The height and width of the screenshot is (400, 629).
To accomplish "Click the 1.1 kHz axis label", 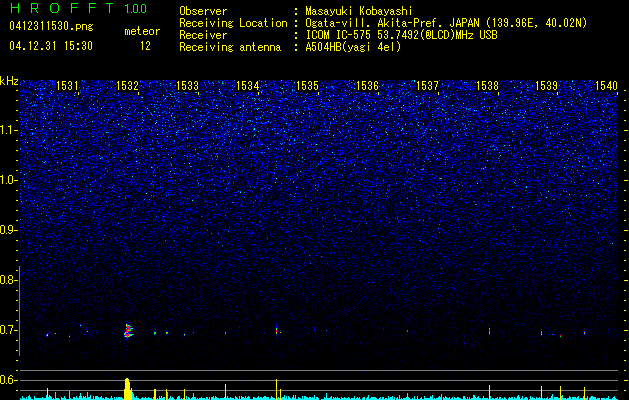I will coord(7,130).
